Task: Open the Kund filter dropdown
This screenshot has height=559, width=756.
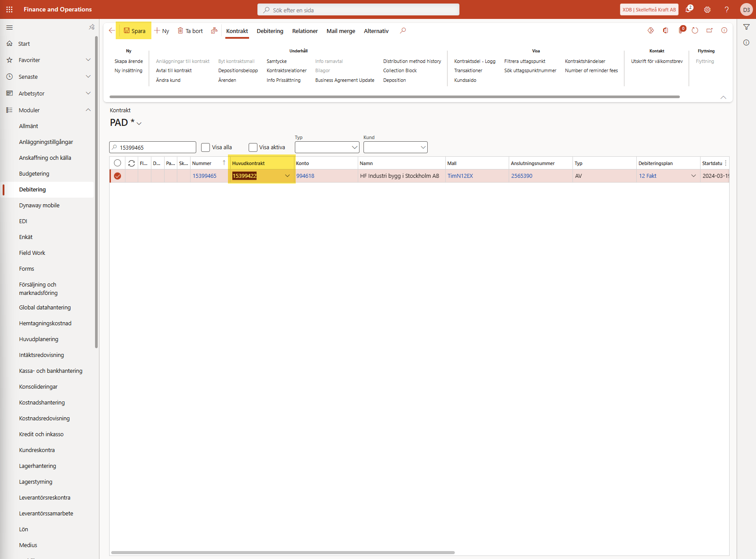Action: click(x=395, y=147)
